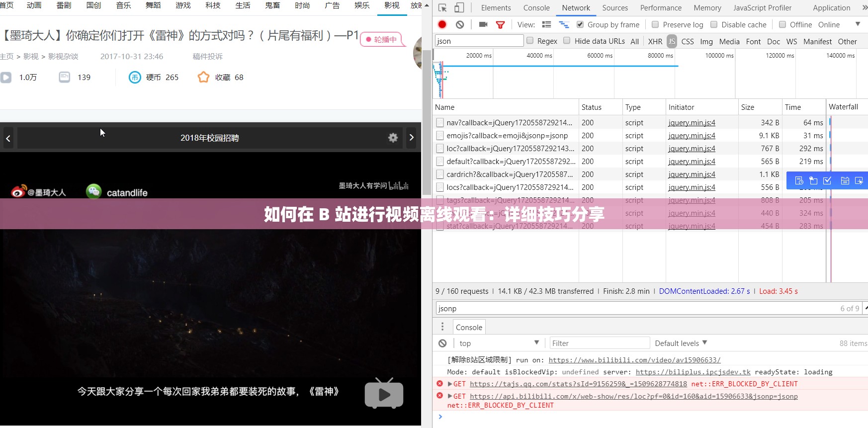Enable Preserve log checkbox

[x=655, y=24]
